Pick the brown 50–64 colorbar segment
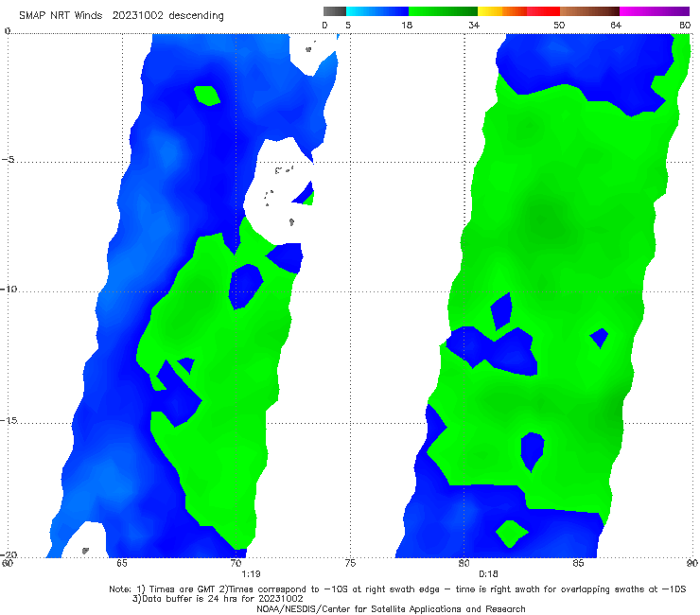 coord(589,11)
